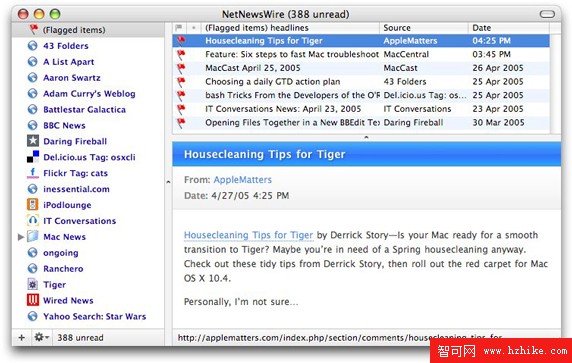Follow the Housecleaning Tips for Tiger article link
Image resolution: width=572 pixels, height=363 pixels.
(x=248, y=235)
